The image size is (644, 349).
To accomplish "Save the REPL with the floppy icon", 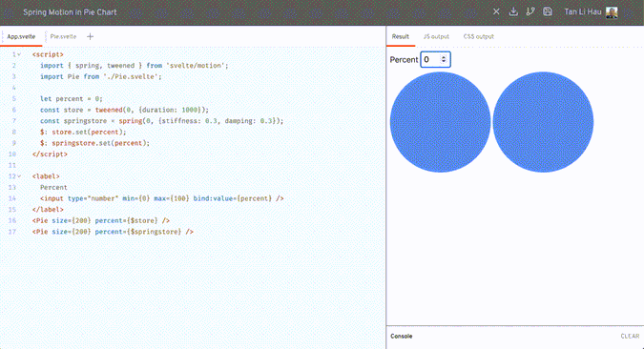I will [548, 11].
